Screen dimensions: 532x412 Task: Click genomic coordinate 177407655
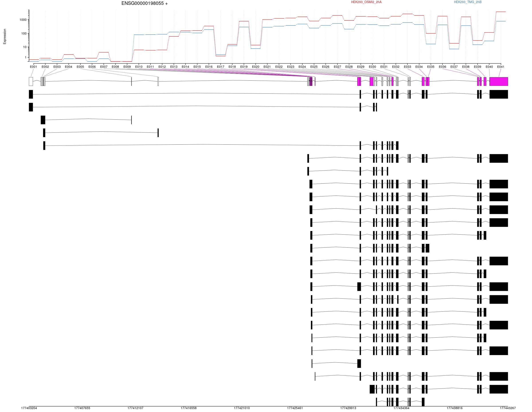click(82, 408)
